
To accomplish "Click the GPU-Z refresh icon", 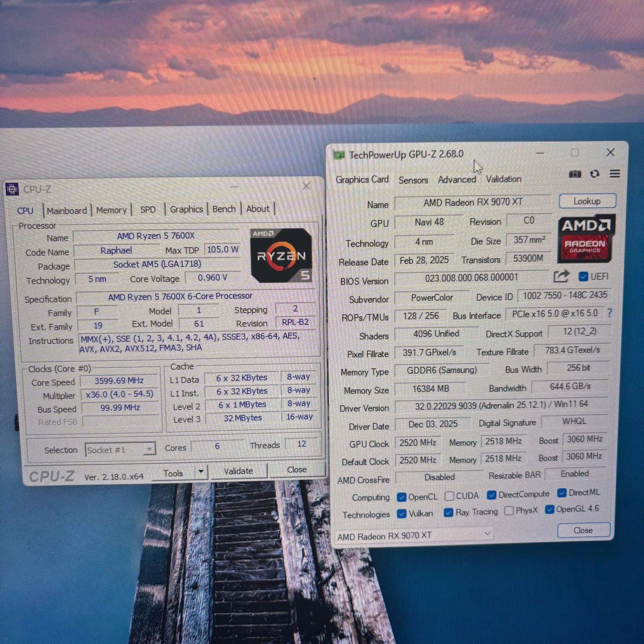I will pyautogui.click(x=595, y=174).
